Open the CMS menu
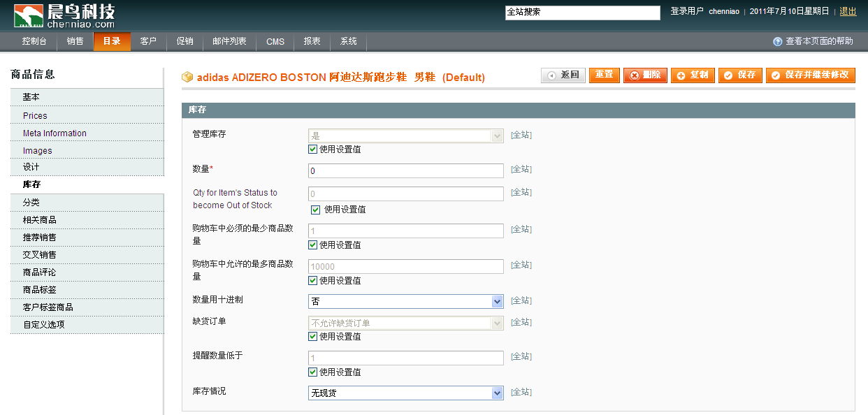 (x=275, y=42)
